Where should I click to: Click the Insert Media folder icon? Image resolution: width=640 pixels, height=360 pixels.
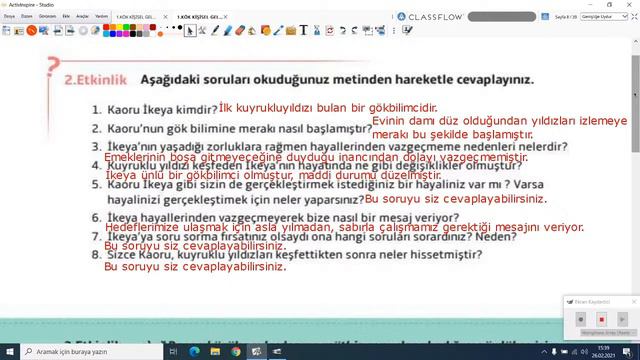(x=291, y=31)
